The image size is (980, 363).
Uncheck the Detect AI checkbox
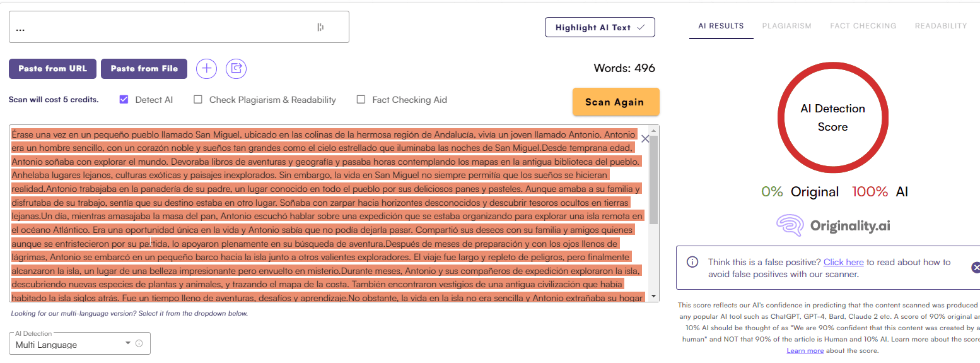[x=124, y=99]
